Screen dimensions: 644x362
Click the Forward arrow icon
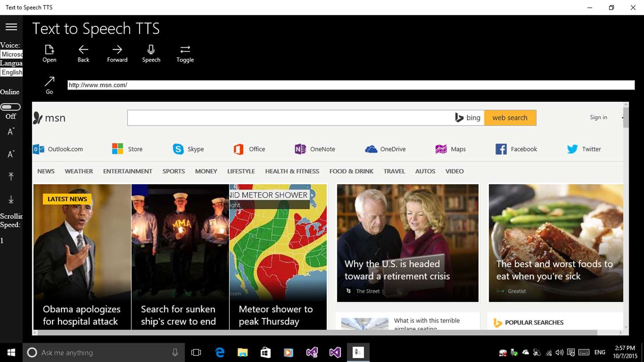[x=117, y=50]
